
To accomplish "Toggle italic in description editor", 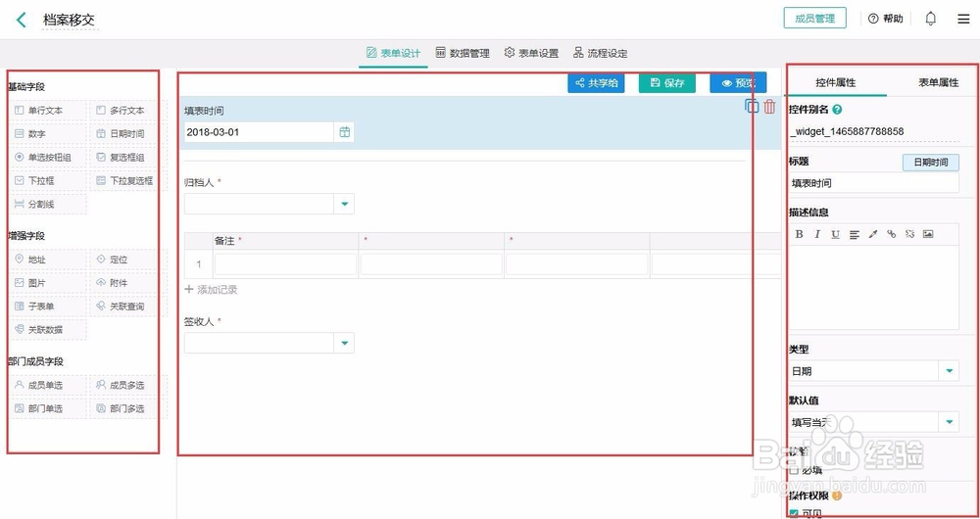I will tap(817, 234).
